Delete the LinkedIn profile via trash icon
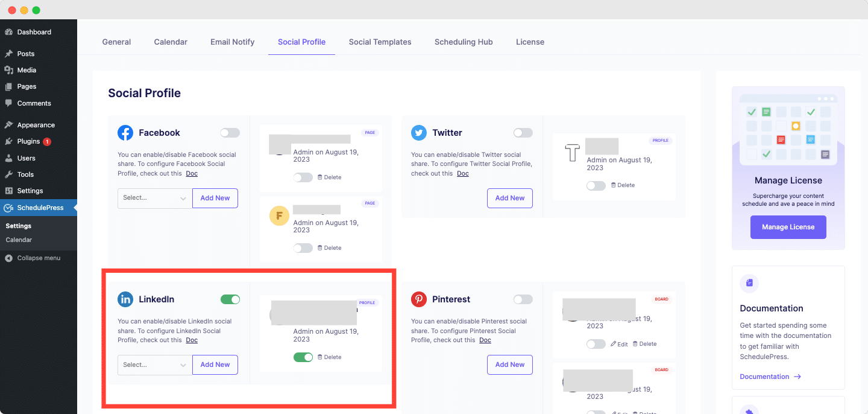 tap(320, 357)
